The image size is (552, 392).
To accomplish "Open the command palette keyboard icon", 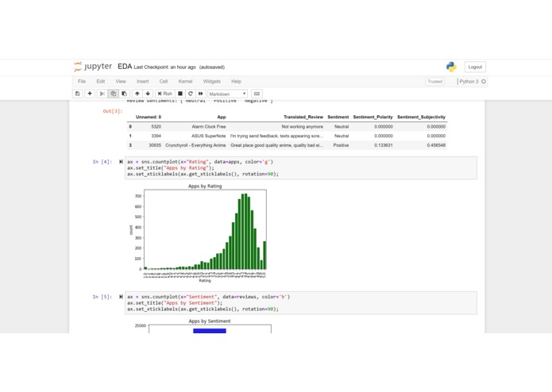I will 257,94.
